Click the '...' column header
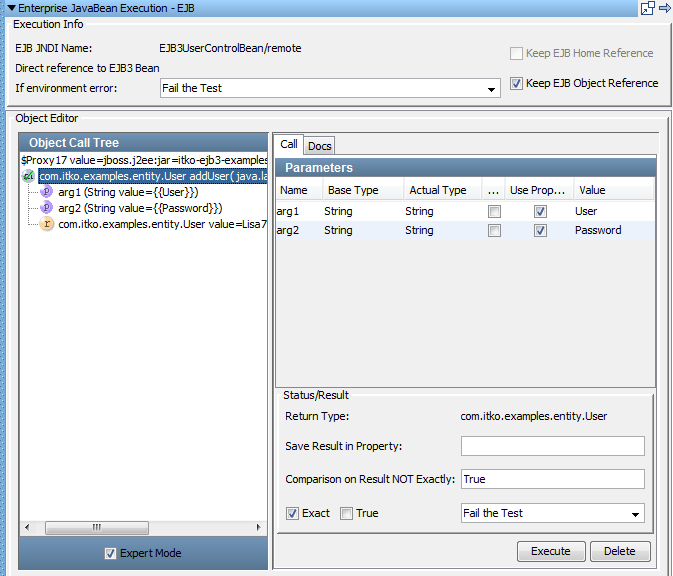Screen dimensions: 673x576 (494, 190)
